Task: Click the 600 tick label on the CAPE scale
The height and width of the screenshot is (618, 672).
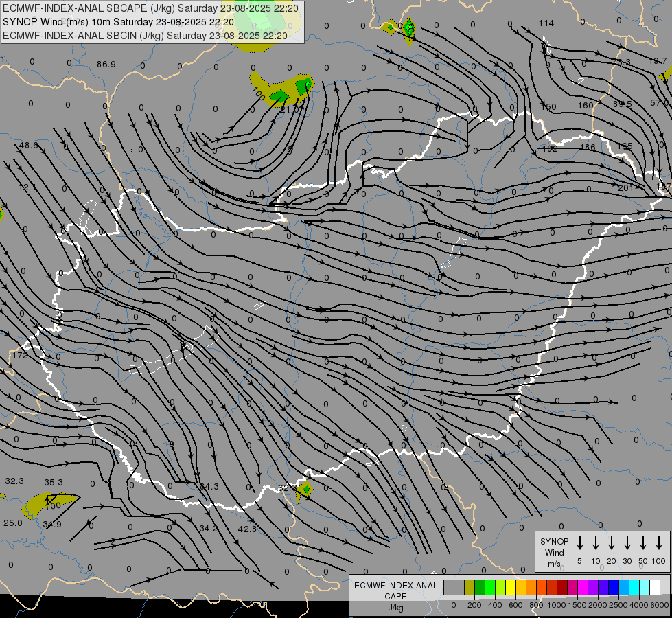Action: (x=515, y=605)
